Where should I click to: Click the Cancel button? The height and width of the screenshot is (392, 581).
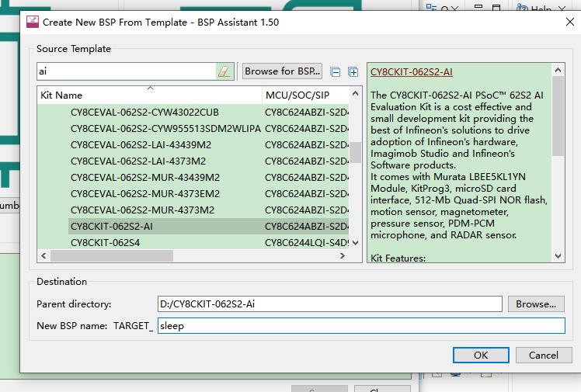(x=543, y=356)
